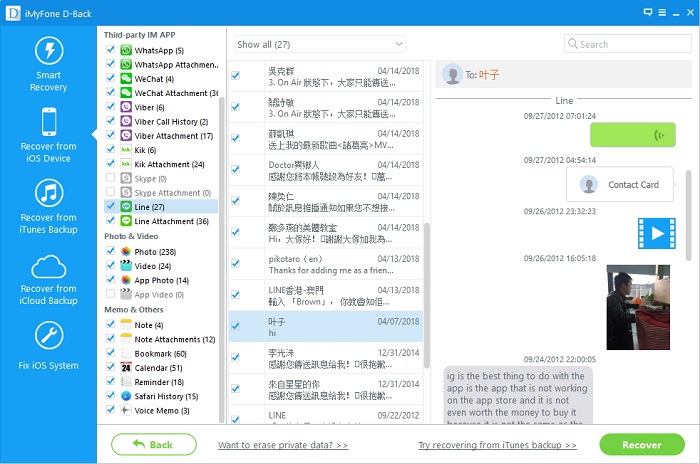Click the message list scrollbar
Screen dimensions: 700x464
coord(427,295)
